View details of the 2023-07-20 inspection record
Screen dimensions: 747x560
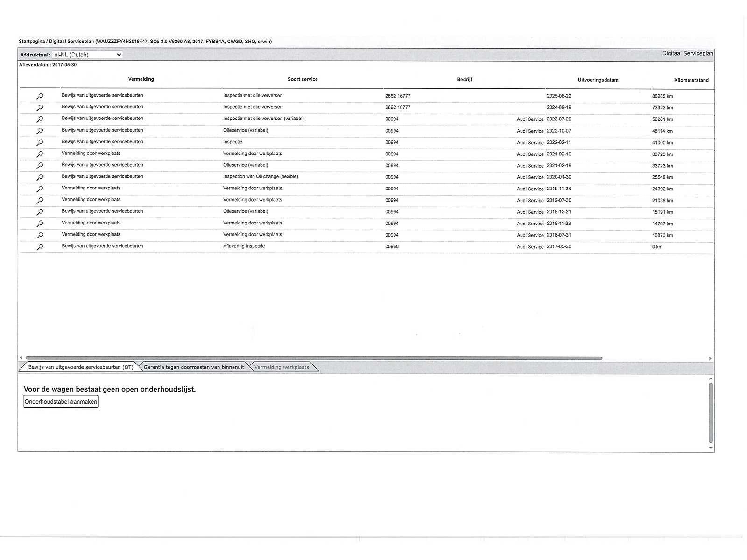[x=40, y=119]
